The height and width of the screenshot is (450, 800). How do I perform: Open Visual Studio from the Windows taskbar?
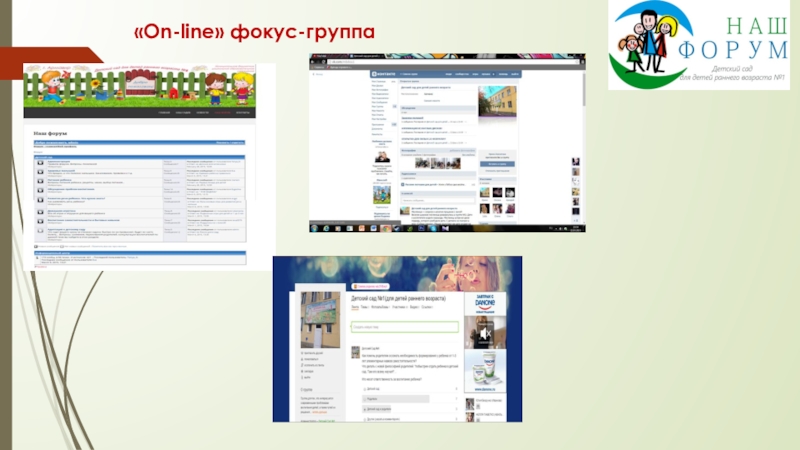pos(445,229)
